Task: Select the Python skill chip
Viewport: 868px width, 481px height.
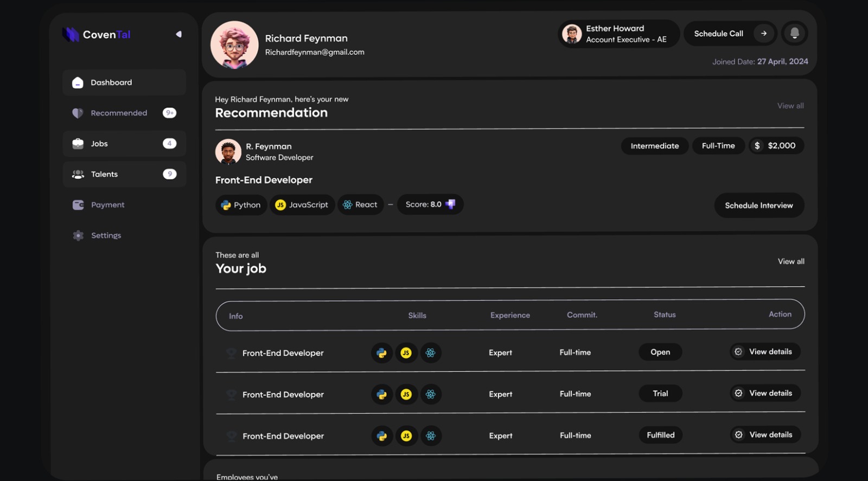Action: pos(241,205)
